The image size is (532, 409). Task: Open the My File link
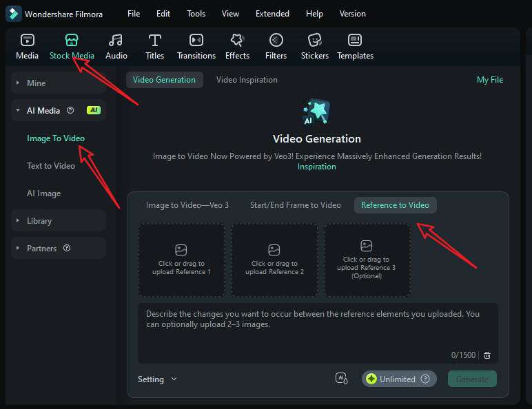489,80
